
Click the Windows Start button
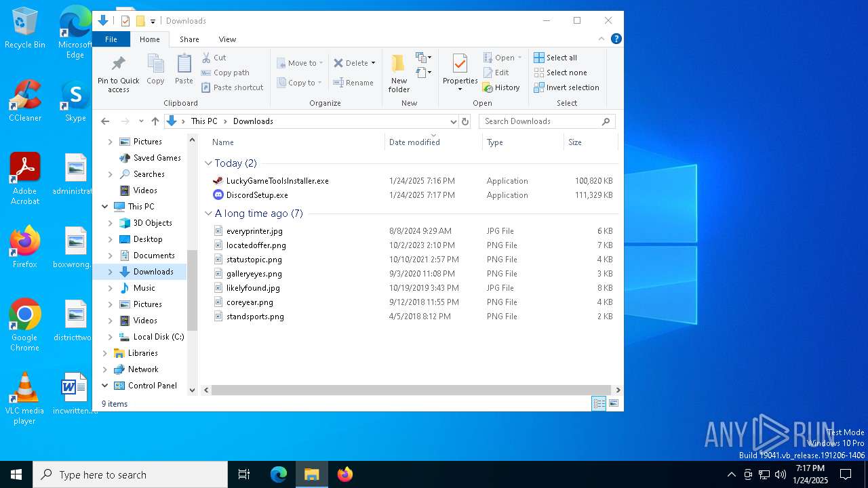(16, 474)
